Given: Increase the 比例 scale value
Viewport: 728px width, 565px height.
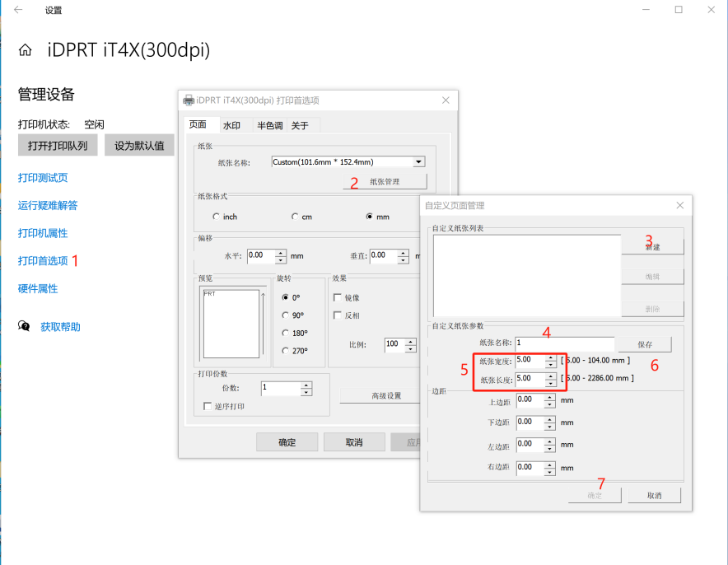Looking at the screenshot, I should click(410, 342).
